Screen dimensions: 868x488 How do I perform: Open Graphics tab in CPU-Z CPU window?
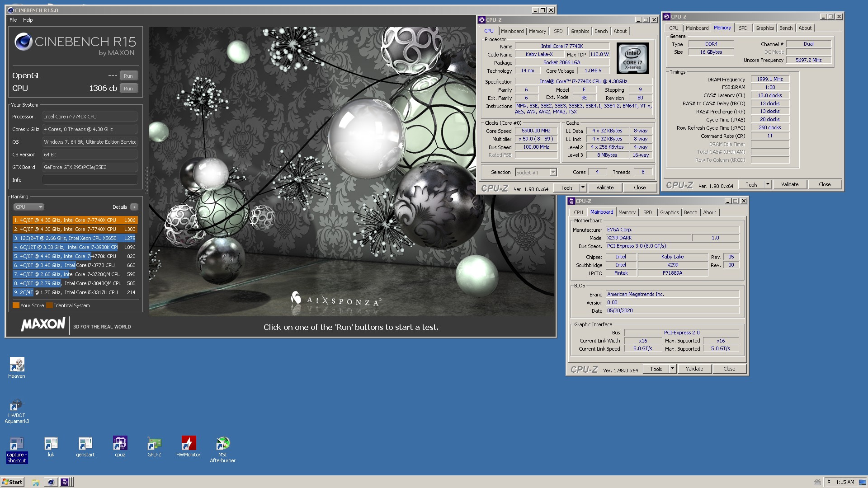click(580, 31)
